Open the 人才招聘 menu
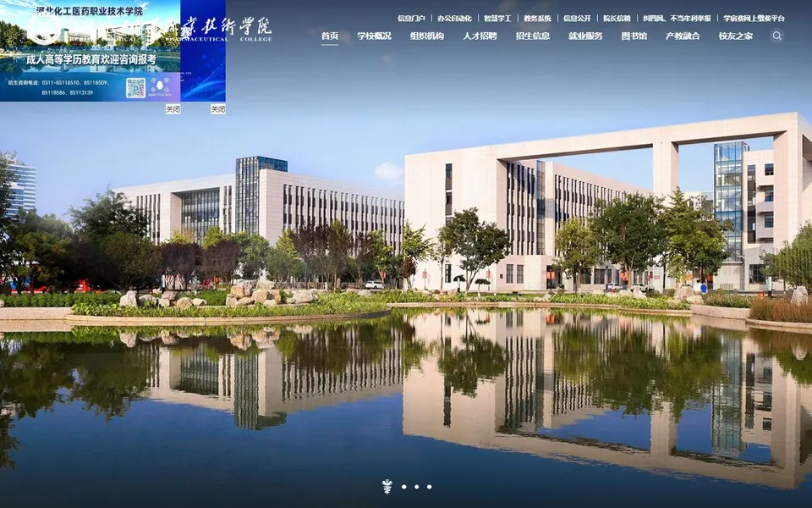The image size is (812, 508). click(480, 36)
